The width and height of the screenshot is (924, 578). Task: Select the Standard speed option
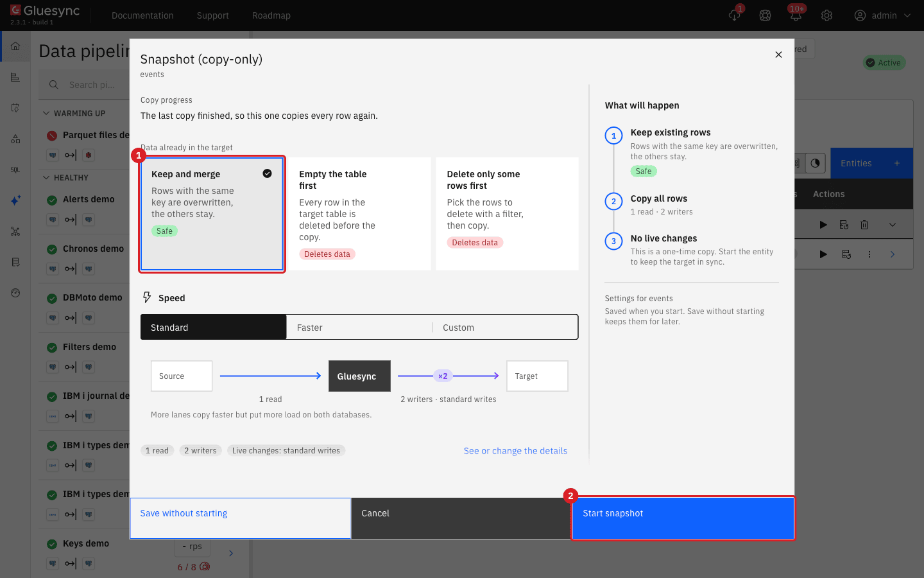tap(214, 327)
